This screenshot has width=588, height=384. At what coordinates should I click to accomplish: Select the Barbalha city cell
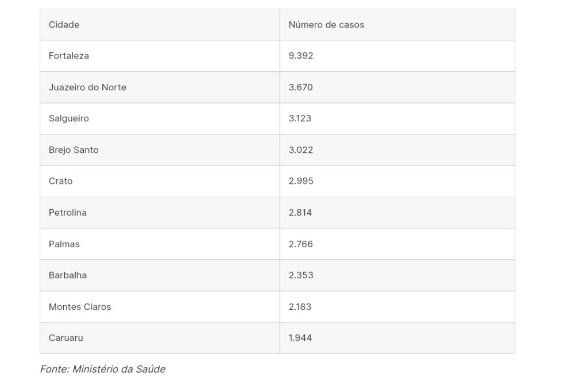68,275
